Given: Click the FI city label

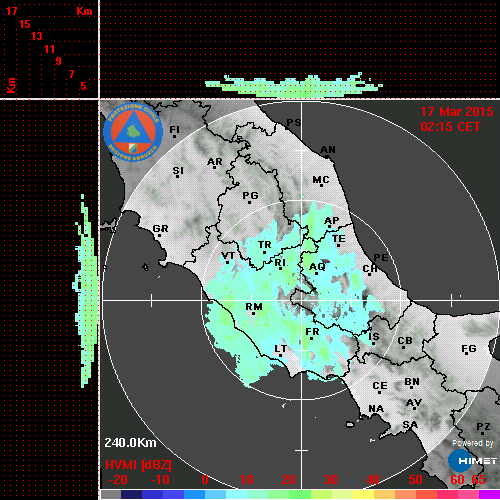Looking at the screenshot, I should 174,129.
